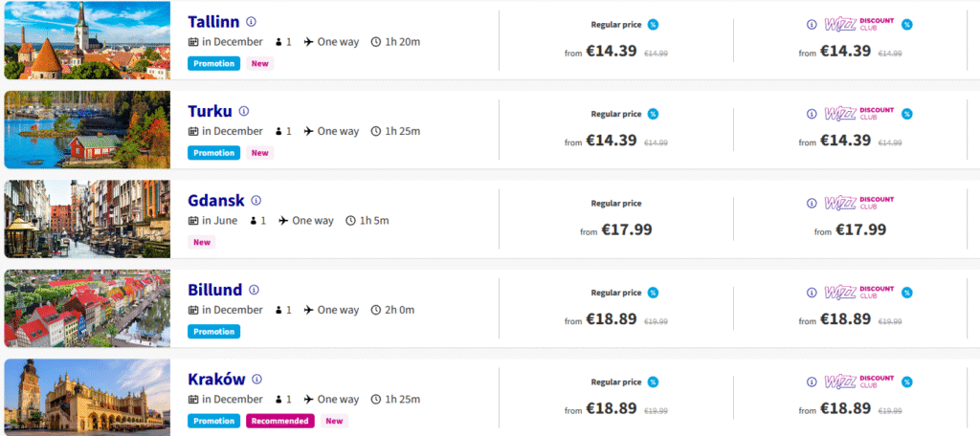Click the info icon beside Turku

[244, 111]
